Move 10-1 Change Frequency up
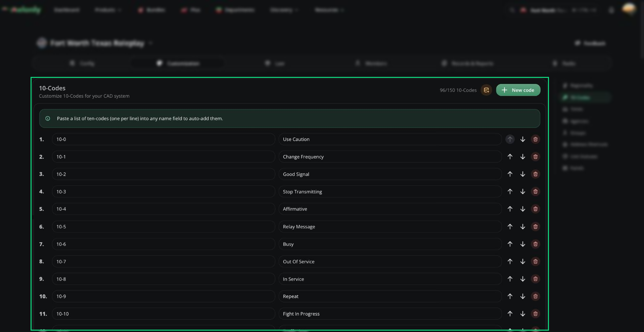 [510, 157]
